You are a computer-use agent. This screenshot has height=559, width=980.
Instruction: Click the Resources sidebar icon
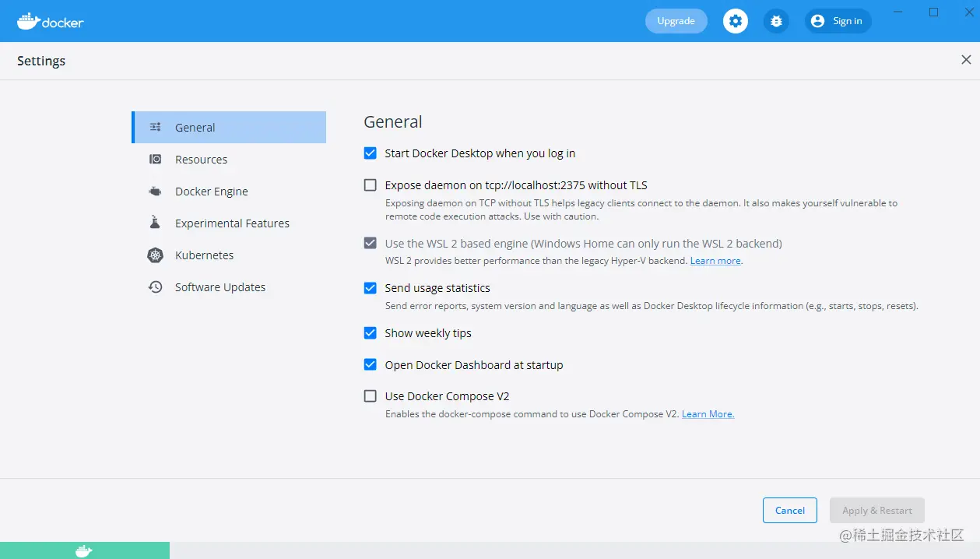tap(156, 159)
